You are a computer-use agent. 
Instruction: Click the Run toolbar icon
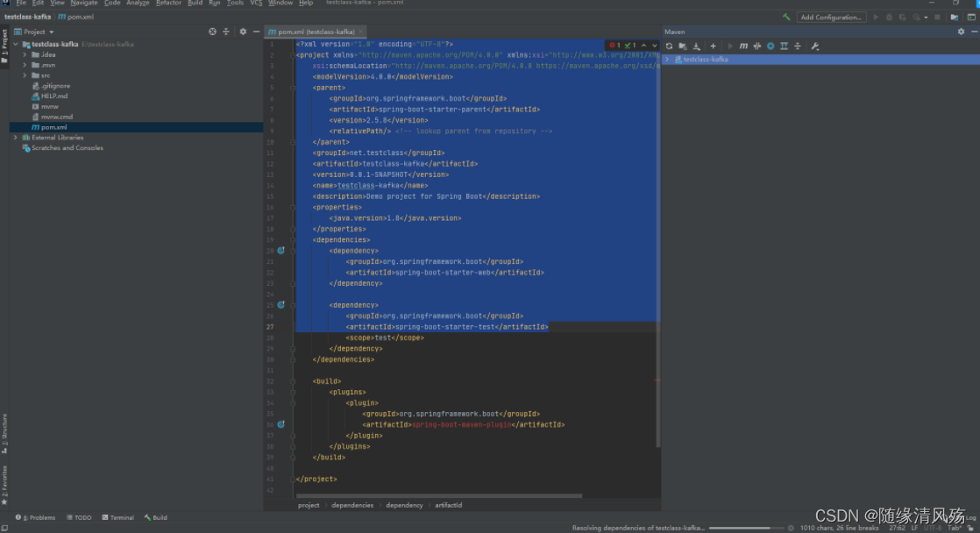click(x=876, y=17)
